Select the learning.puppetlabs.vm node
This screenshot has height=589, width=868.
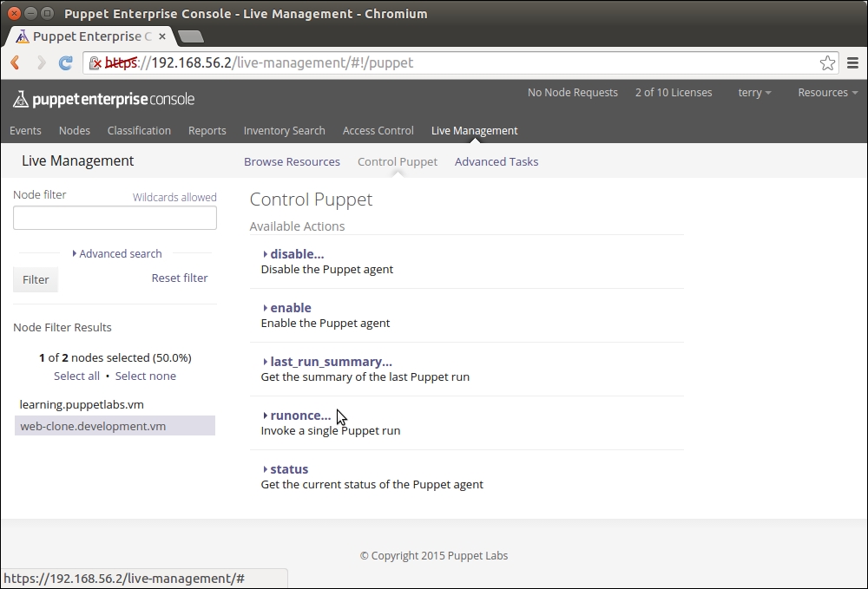point(82,404)
